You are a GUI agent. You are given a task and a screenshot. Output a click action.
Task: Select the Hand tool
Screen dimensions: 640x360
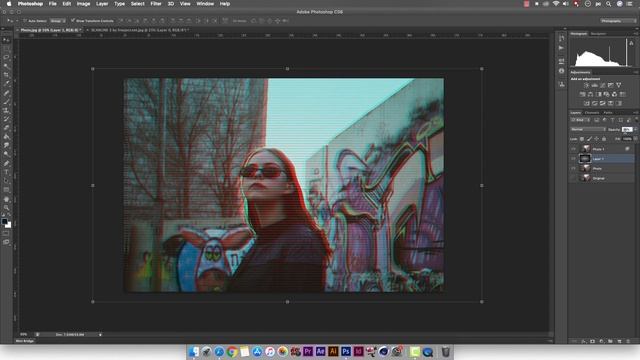pos(6,199)
